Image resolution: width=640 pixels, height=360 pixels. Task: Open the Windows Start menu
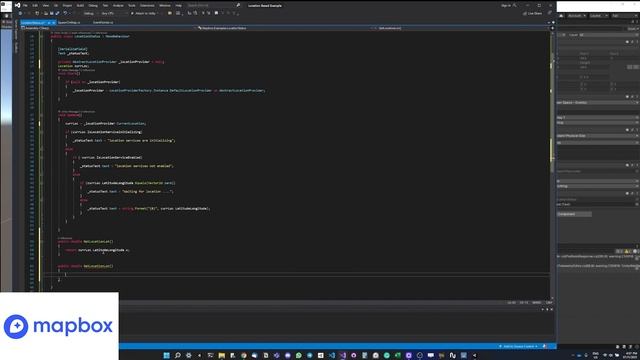click(167, 356)
